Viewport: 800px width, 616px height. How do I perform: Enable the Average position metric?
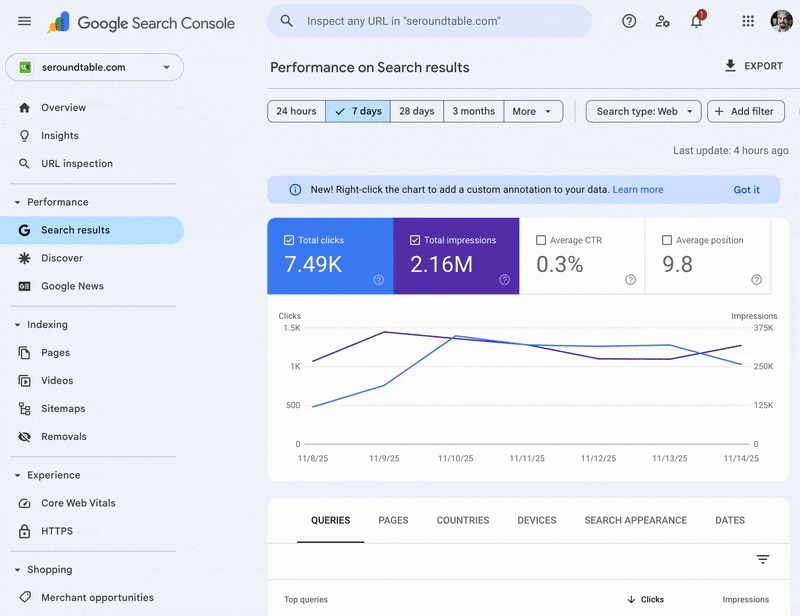click(x=668, y=240)
